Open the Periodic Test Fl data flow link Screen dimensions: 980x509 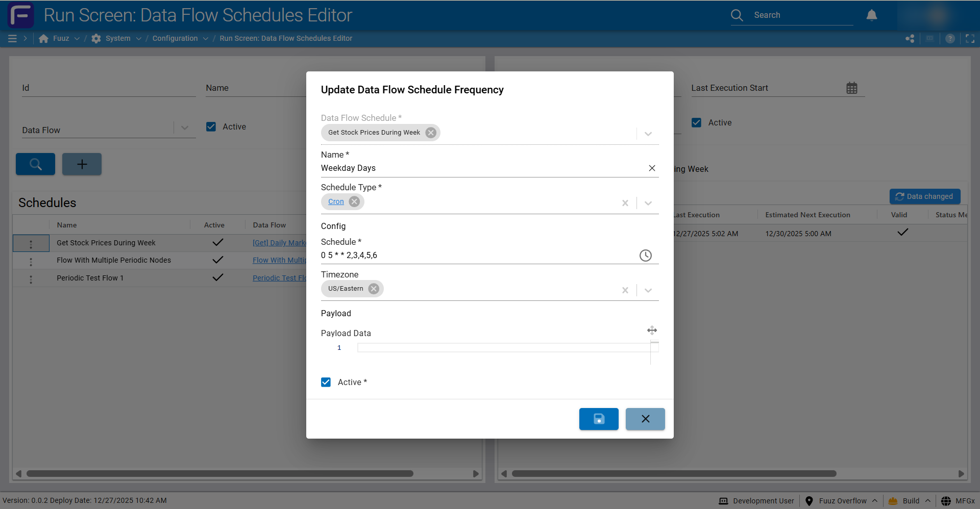(279, 278)
